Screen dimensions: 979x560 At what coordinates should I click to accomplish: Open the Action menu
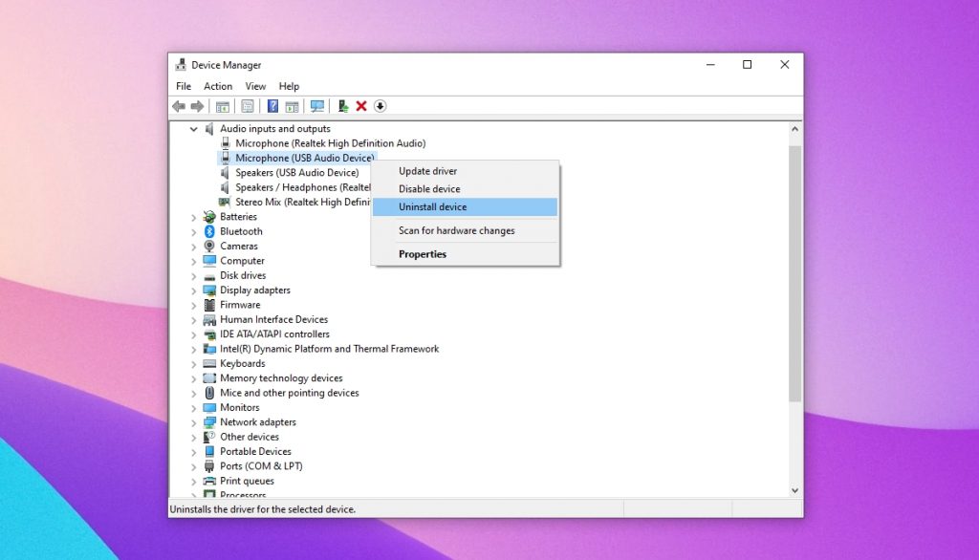point(218,86)
